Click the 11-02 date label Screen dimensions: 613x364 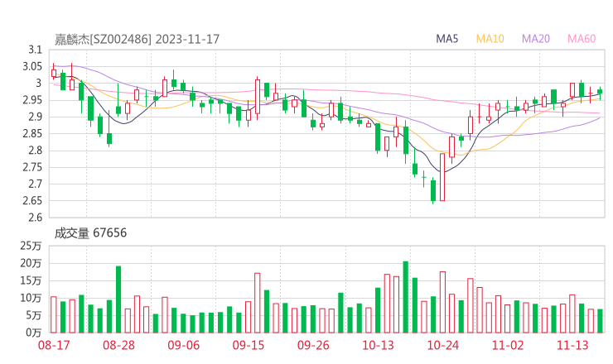click(508, 345)
